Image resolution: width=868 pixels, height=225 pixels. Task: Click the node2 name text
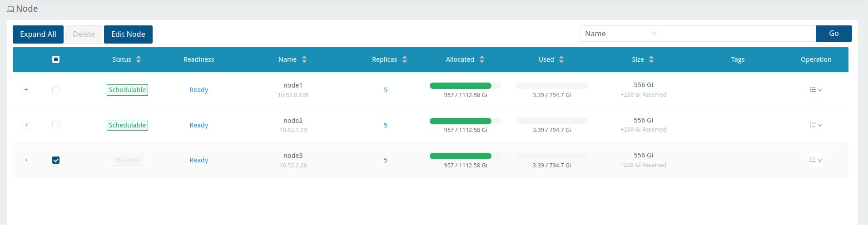pos(293,121)
